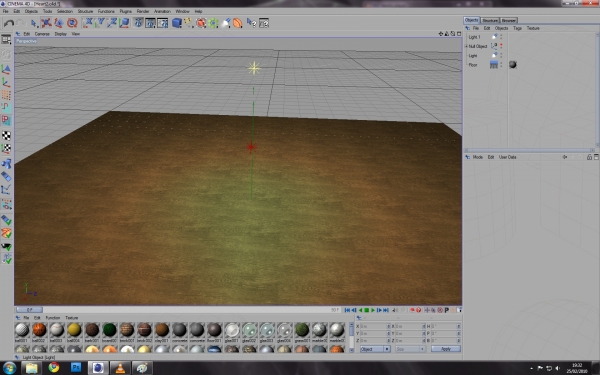Screen dimensions: 600x375
Task: Open the Render menu
Action: (143, 11)
